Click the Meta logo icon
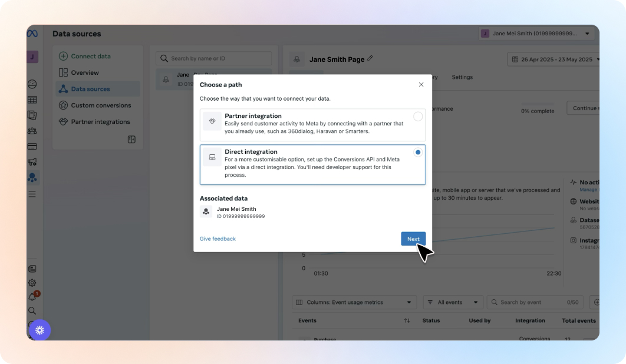Screen dimensions: 626x364 pos(32,34)
